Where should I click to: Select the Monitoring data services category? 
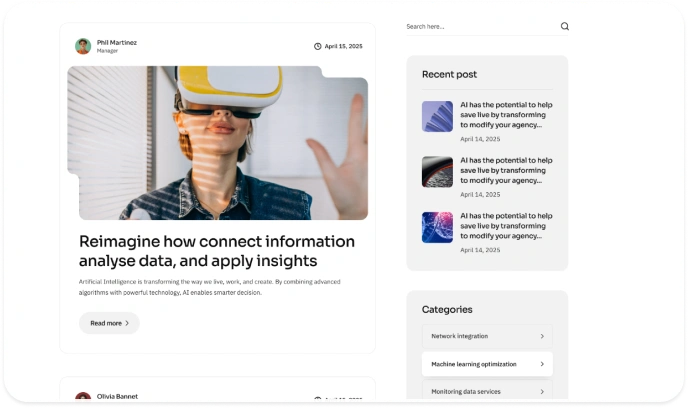coord(487,390)
